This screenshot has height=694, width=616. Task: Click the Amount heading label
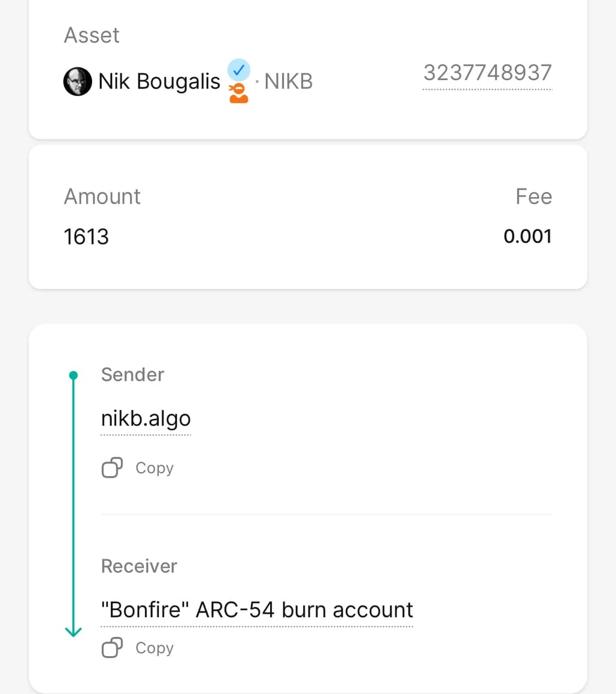(102, 197)
